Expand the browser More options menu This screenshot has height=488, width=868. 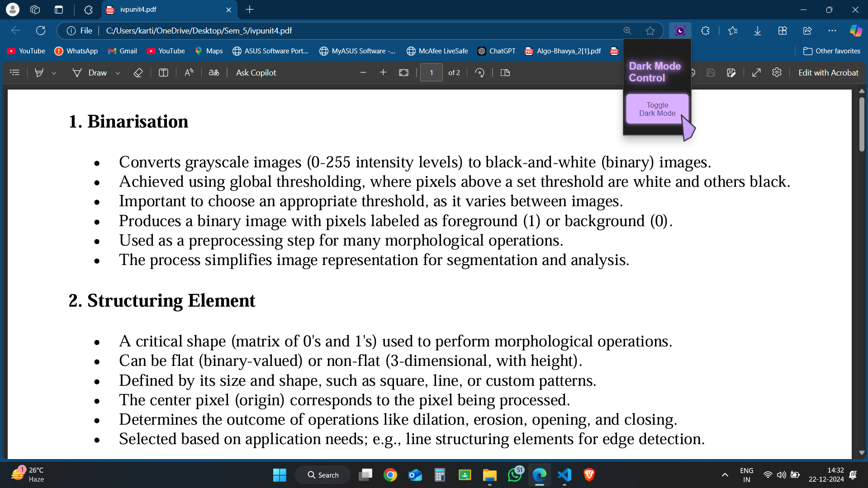(x=832, y=30)
